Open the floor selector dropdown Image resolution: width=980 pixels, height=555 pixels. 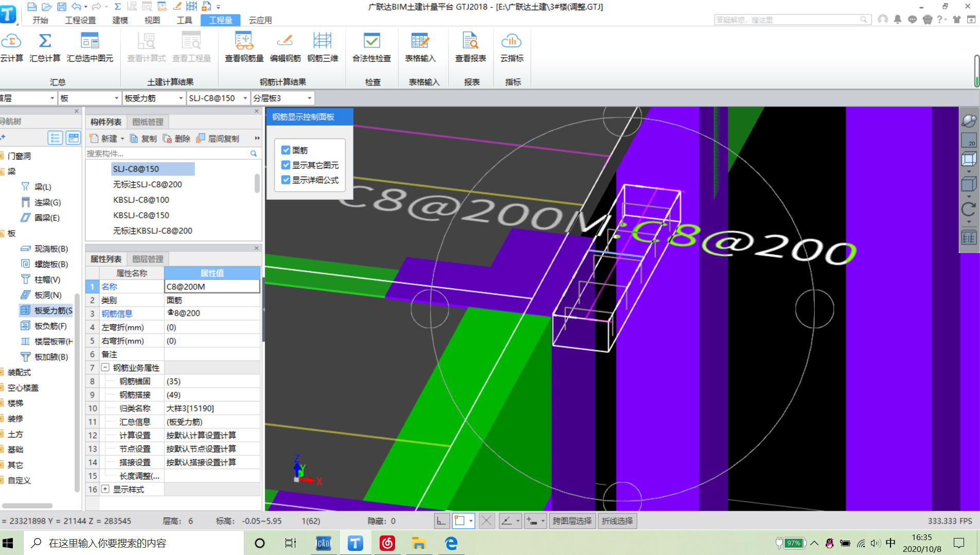tap(52, 98)
